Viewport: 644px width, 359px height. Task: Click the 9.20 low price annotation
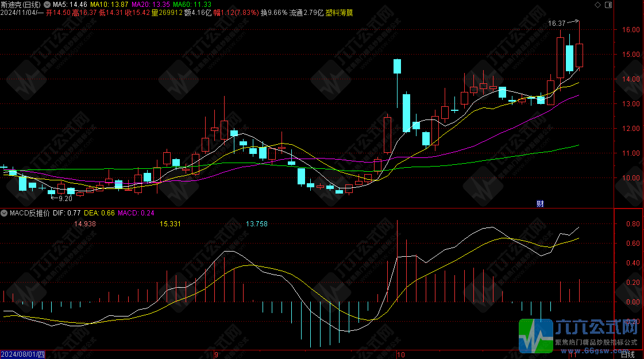pyautogui.click(x=65, y=199)
